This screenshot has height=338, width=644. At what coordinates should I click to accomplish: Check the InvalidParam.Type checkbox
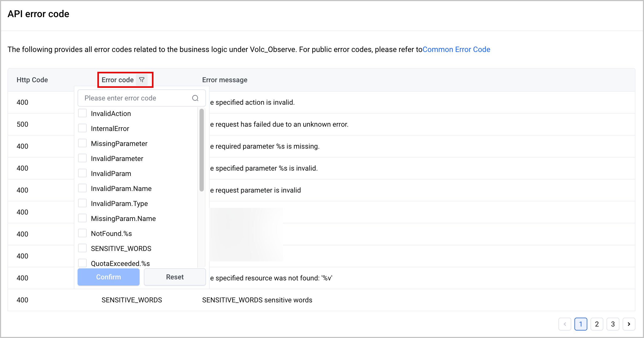82,203
